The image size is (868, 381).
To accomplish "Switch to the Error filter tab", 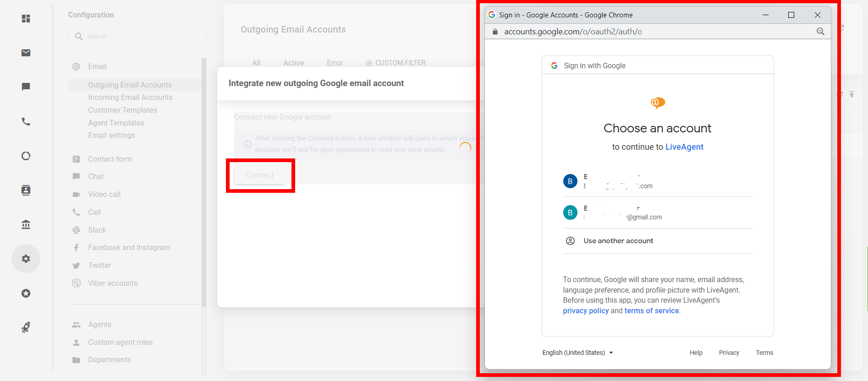I will [335, 63].
